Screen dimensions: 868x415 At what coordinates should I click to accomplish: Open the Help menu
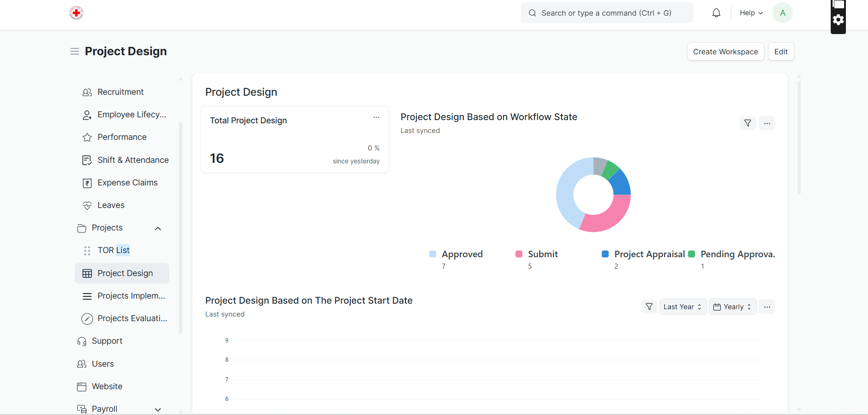click(751, 13)
